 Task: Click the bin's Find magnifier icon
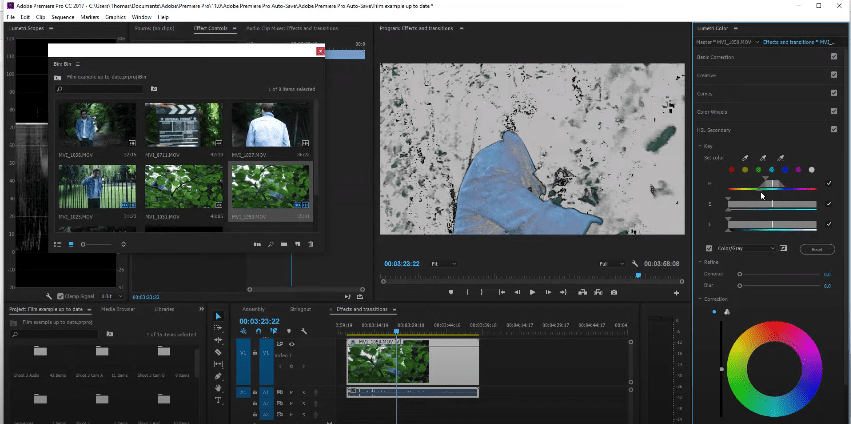tap(270, 244)
